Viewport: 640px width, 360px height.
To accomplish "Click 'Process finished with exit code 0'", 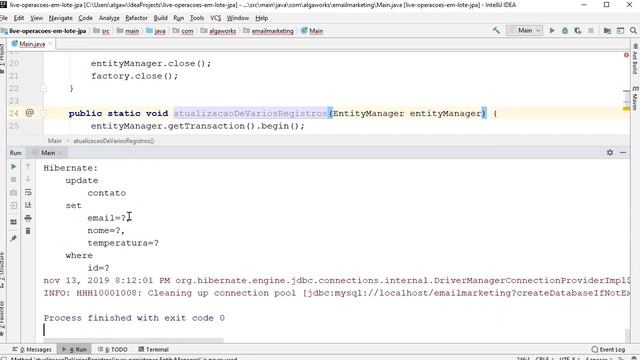I will [x=134, y=318].
